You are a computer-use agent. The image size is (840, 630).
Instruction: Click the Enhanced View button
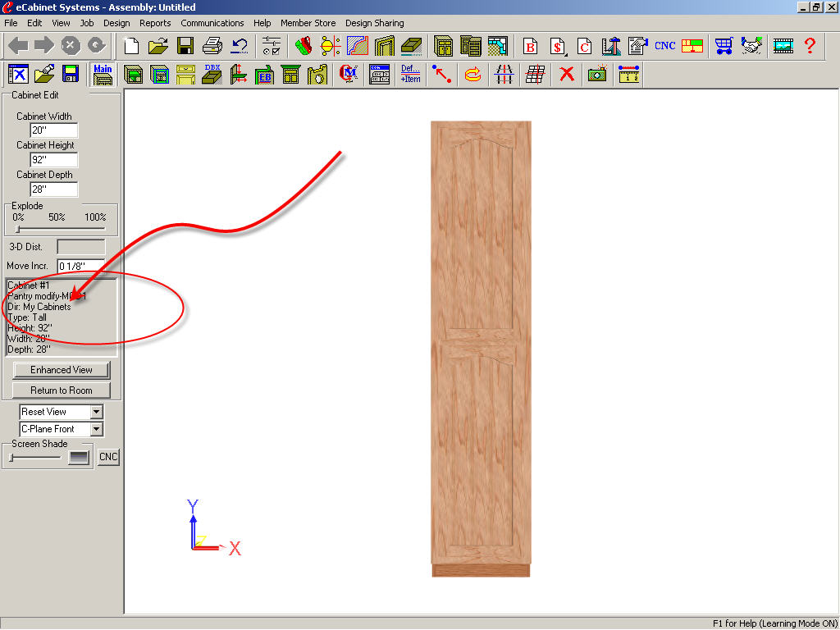(x=61, y=370)
